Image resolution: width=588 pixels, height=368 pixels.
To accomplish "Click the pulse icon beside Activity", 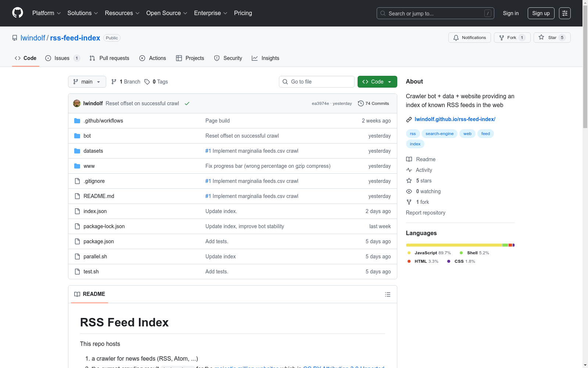I will coord(409,170).
